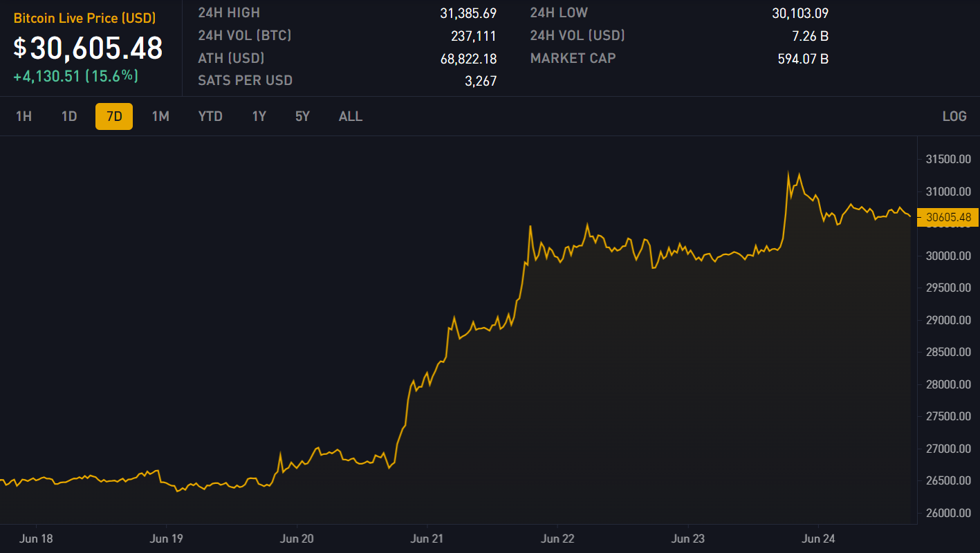This screenshot has height=553, width=980.
Task: Click the MARKET CAP value 594.07 B
Action: (802, 59)
